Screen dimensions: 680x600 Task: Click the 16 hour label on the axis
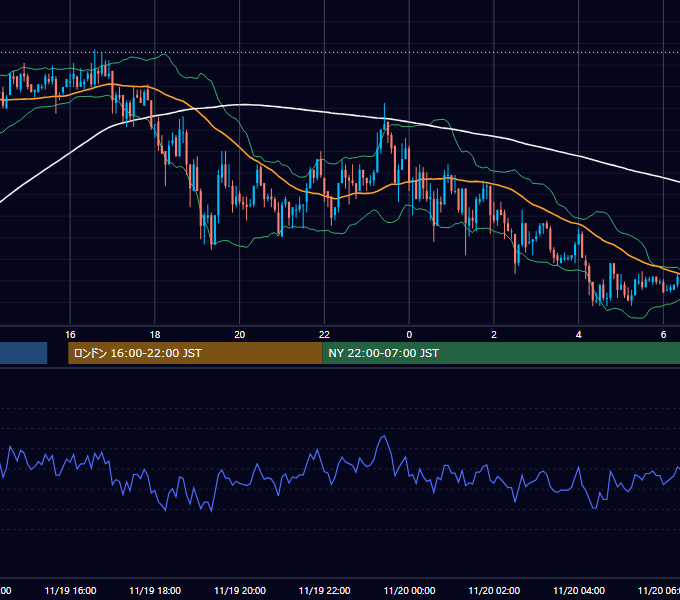70,334
